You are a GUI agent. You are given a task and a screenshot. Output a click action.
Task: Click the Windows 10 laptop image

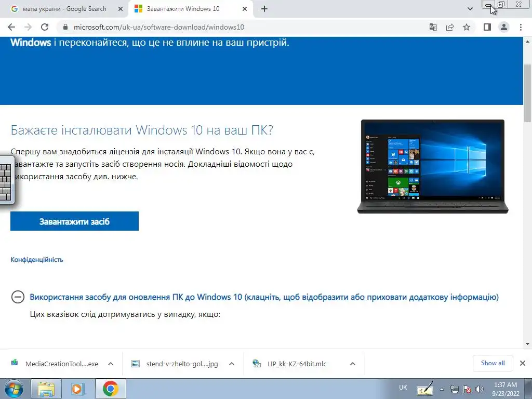pos(433,166)
